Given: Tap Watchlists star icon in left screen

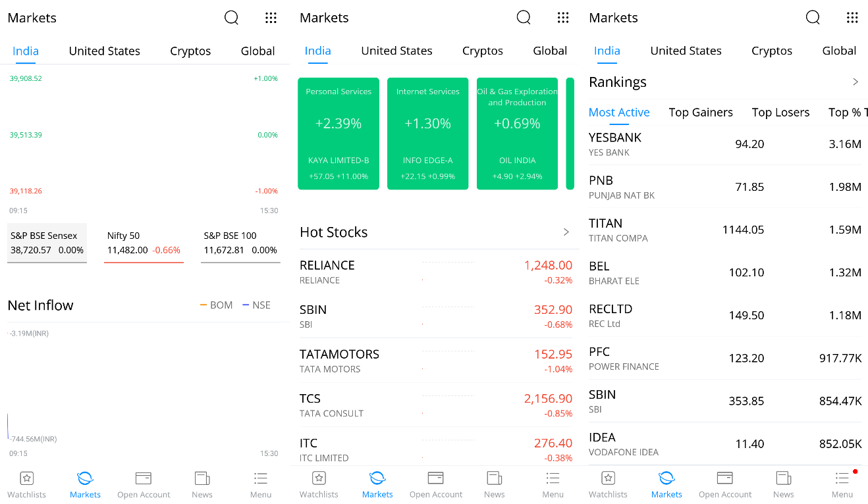Looking at the screenshot, I should click(x=27, y=478).
